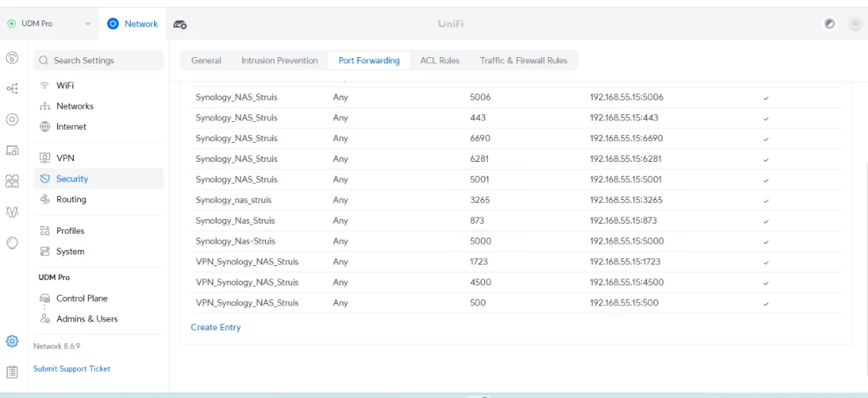Select the Port Forwarding tab
Viewport: 868px width, 398px height.
[x=368, y=60]
